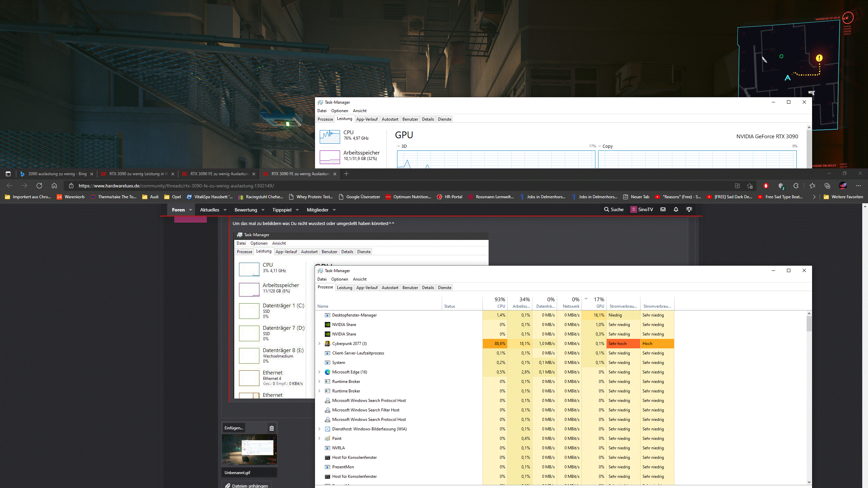Click the process list vertical scrollbar thumb
868x488 pixels.
point(809,324)
